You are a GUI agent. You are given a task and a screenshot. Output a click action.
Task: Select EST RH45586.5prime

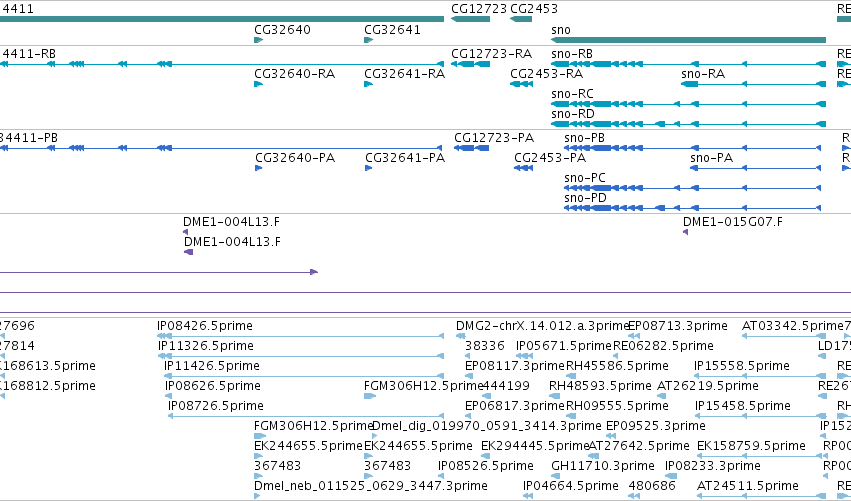570,376
